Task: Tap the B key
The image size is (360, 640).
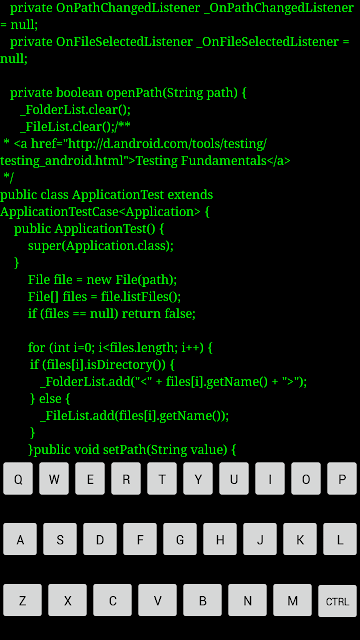Action: click(x=202, y=600)
